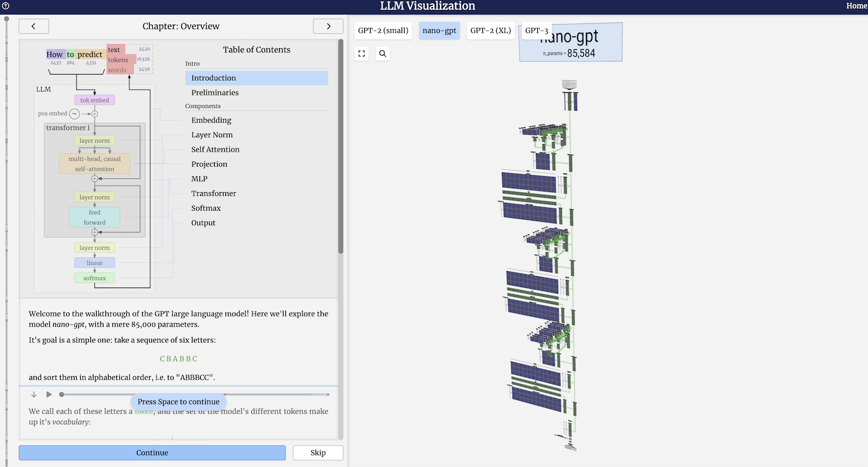Viewport: 868px width, 467px height.
Task: Open the magnifier search tool
Action: (x=383, y=54)
